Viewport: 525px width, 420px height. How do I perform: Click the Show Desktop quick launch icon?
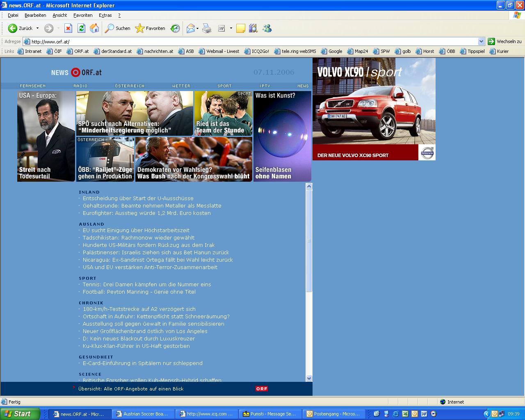pyautogui.click(x=376, y=414)
